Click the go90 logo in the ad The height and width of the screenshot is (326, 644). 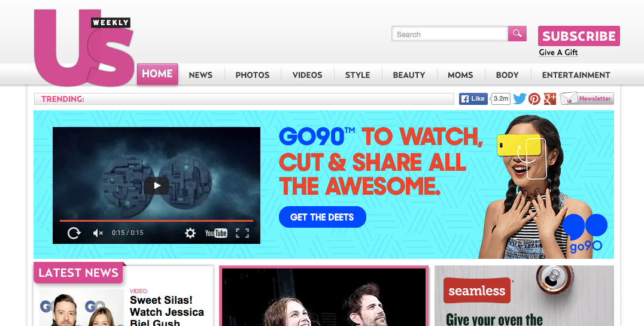coord(585,233)
